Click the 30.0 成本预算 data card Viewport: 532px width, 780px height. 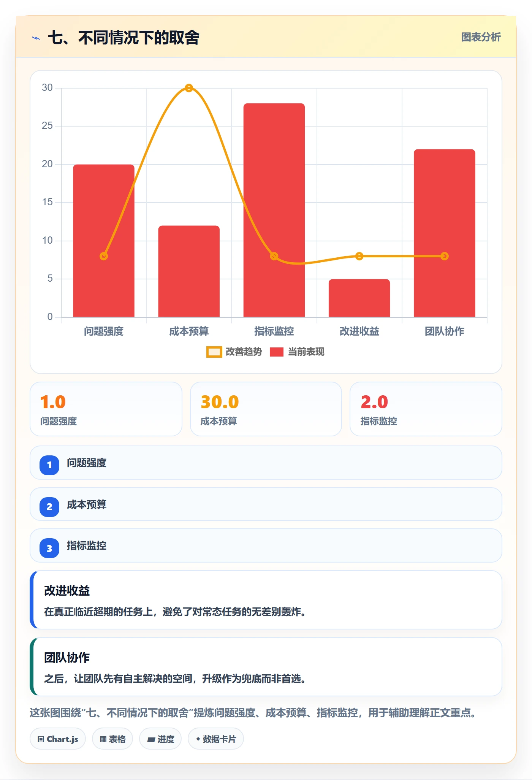266,409
